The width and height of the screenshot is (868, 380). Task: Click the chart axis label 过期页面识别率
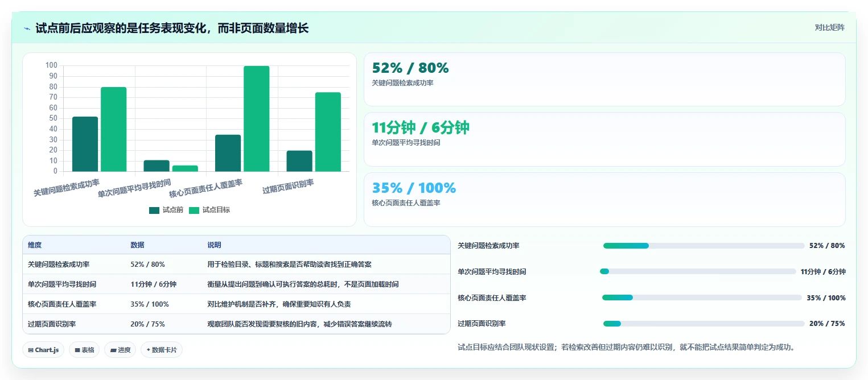[288, 186]
